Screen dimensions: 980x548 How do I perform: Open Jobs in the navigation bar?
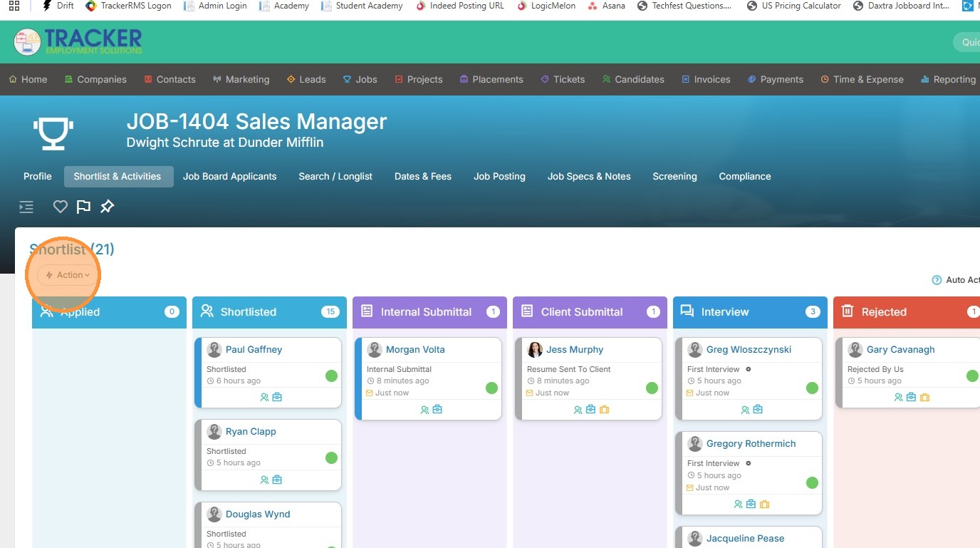[360, 80]
